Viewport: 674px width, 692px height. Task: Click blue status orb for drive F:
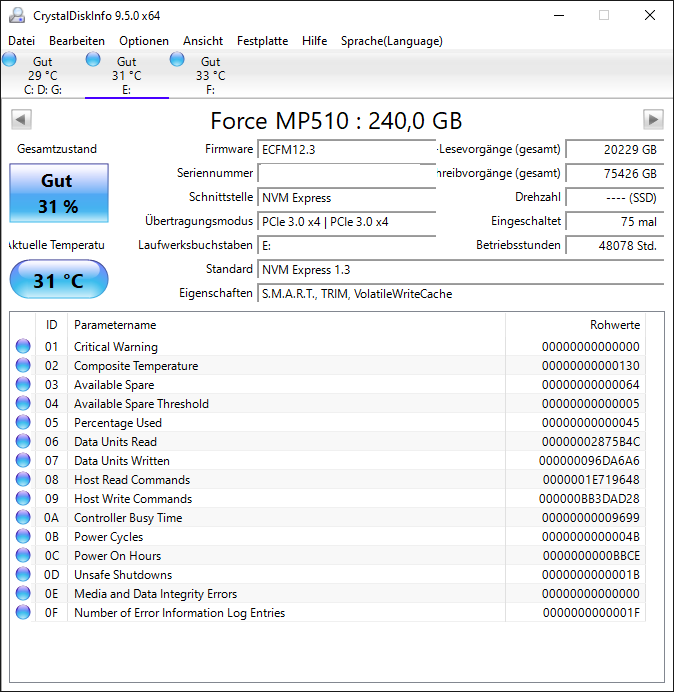(177, 59)
